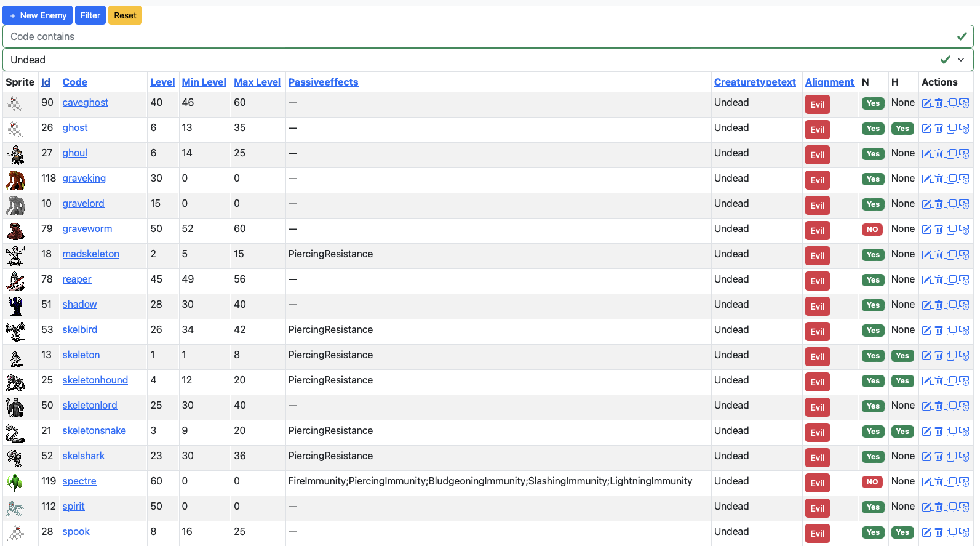Image resolution: width=980 pixels, height=546 pixels.
Task: Open the spectre code link
Action: [79, 481]
